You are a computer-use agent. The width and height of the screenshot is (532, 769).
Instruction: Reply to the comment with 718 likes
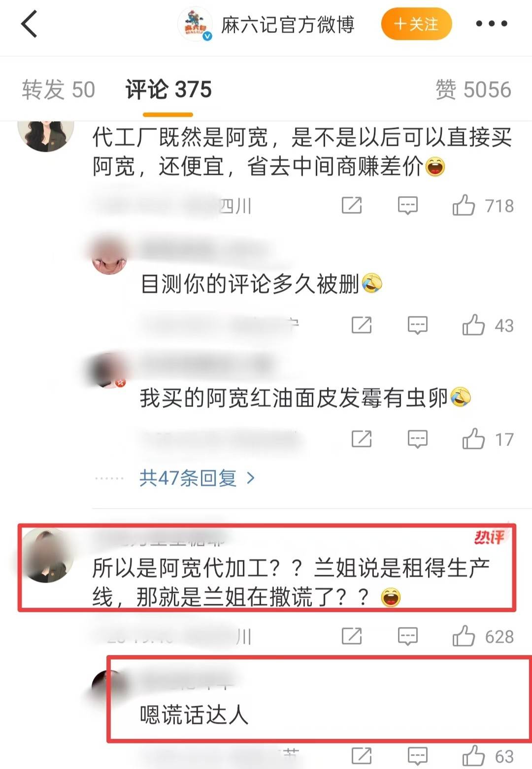click(408, 206)
